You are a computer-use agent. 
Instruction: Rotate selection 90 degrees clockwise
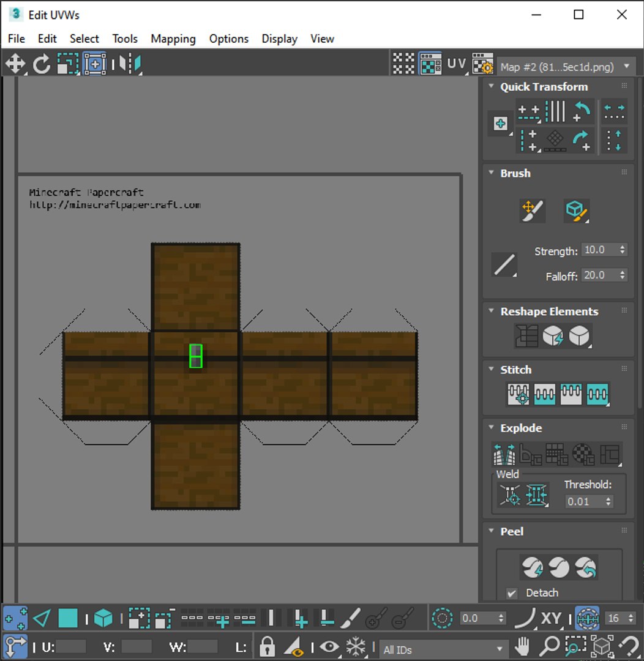coord(582,140)
